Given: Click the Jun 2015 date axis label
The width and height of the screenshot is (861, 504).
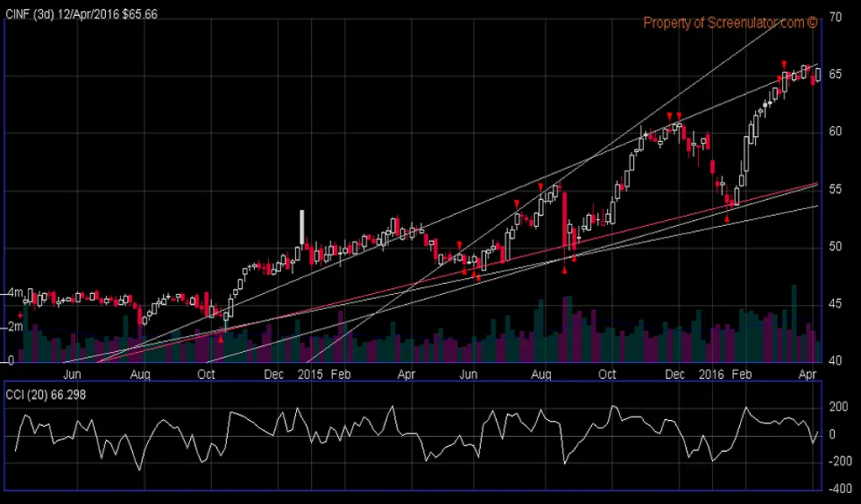Looking at the screenshot, I should point(467,375).
